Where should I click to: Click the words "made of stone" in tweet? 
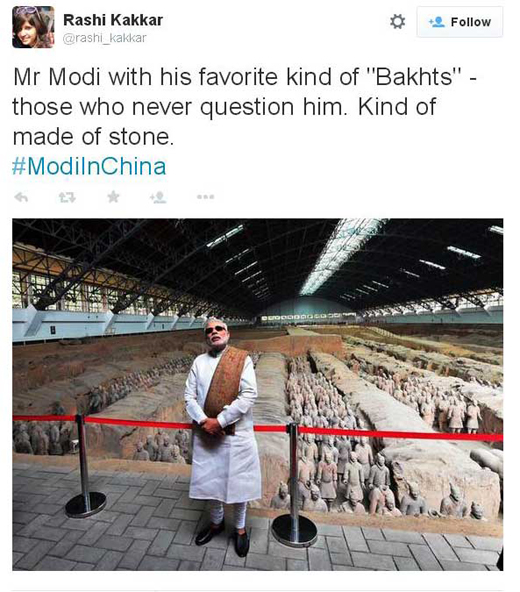(x=93, y=137)
